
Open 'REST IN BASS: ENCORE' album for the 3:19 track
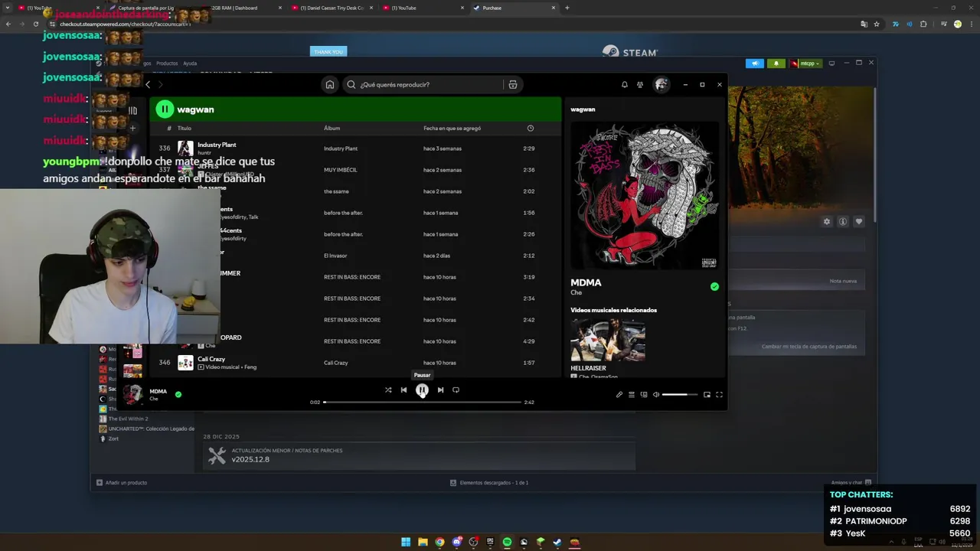coord(352,277)
